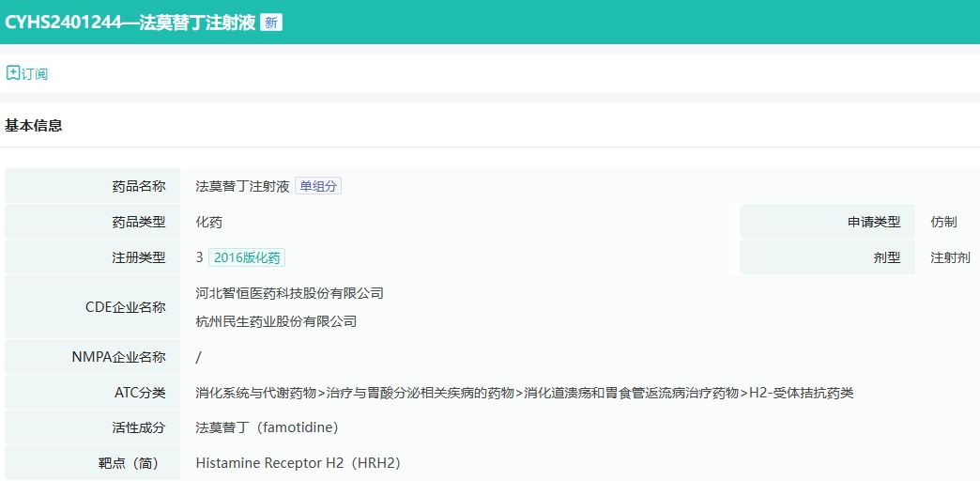Screen dimensions: 980x481
Task: Click the 单组分 tag
Action: (318, 186)
